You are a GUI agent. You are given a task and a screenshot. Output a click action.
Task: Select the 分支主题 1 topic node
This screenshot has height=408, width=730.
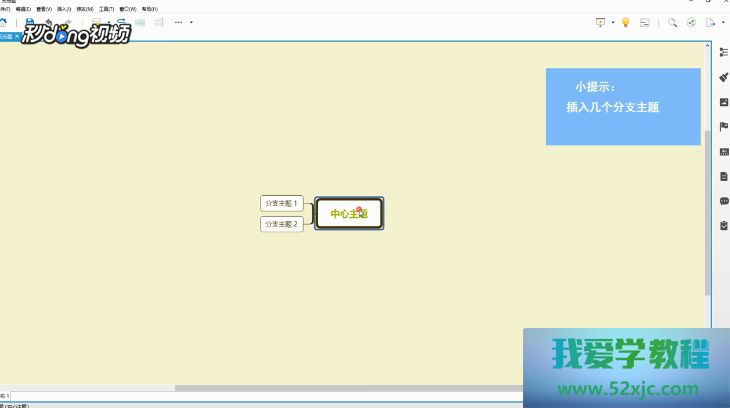pos(281,203)
